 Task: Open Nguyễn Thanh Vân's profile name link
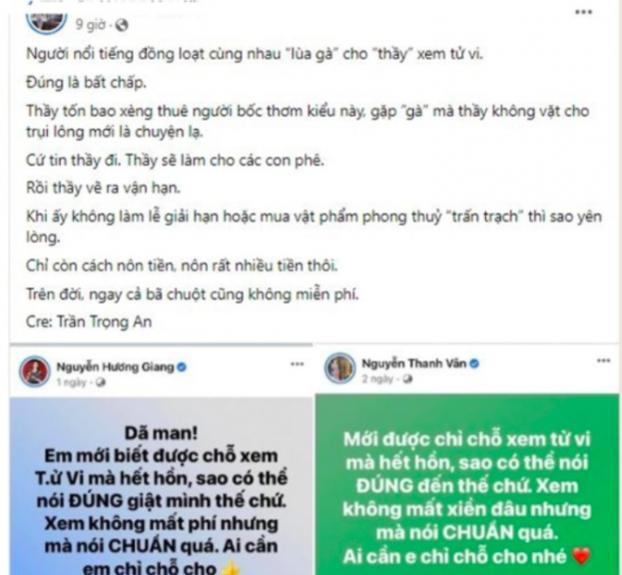click(414, 364)
